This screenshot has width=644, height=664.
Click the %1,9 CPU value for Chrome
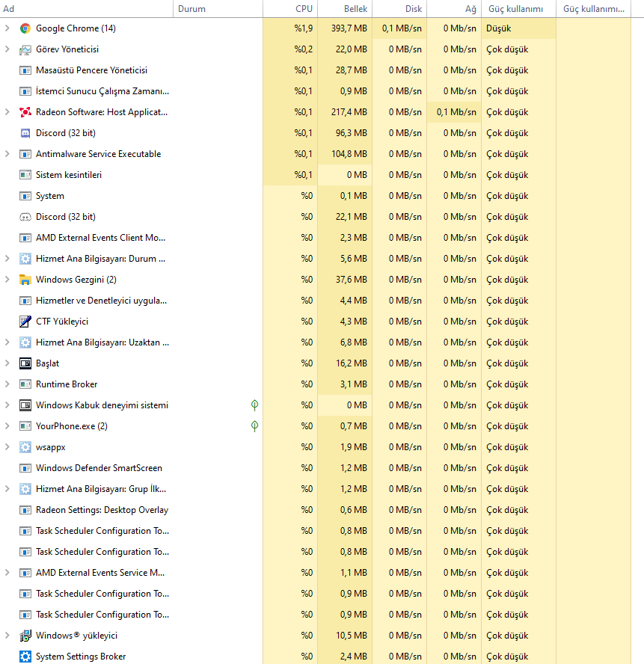pos(304,28)
